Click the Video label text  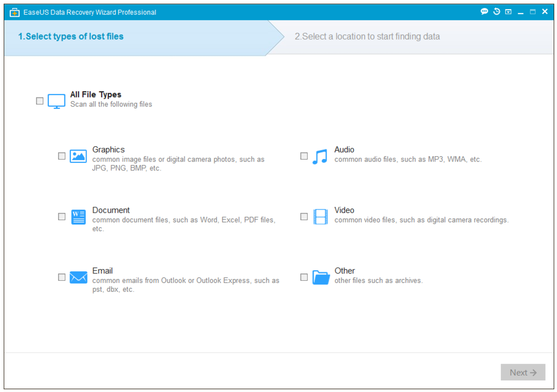coord(344,210)
